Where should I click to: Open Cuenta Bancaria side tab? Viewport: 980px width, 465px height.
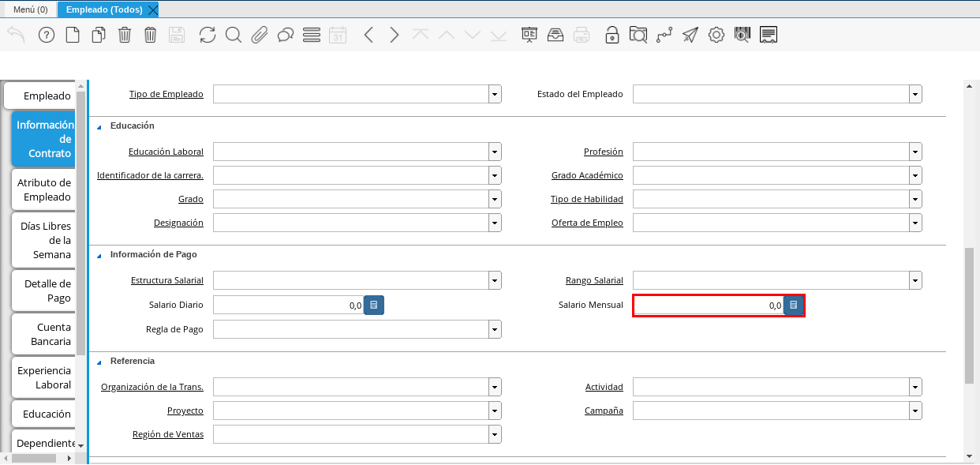tap(43, 334)
